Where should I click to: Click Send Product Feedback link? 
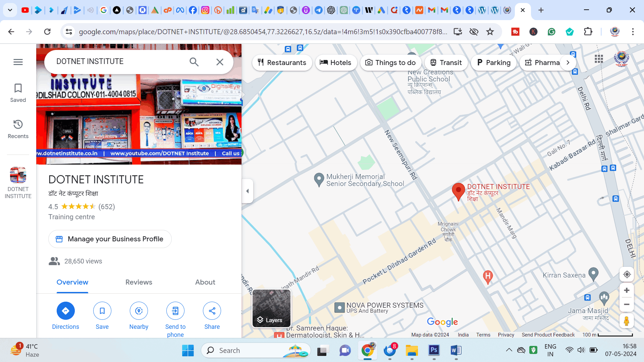pos(548,335)
